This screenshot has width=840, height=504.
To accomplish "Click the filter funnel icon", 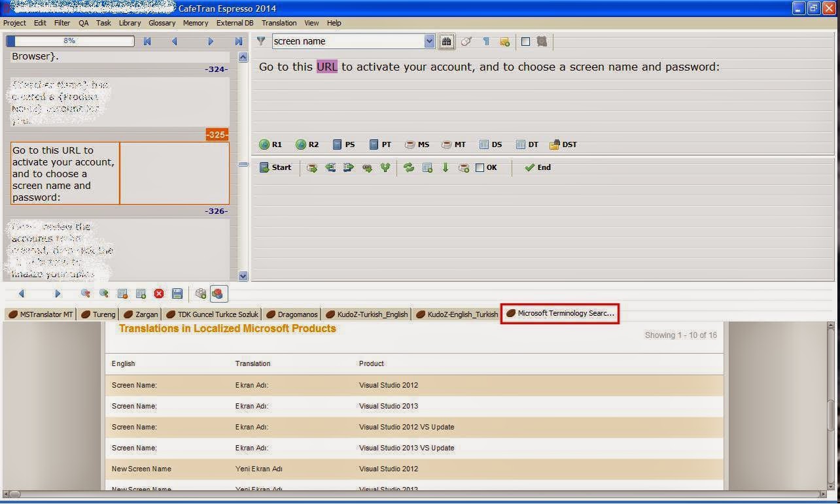I will point(261,41).
